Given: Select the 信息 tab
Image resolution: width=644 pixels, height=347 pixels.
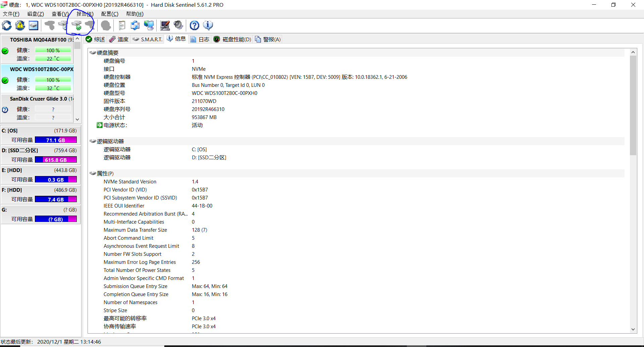Looking at the screenshot, I should click(x=176, y=39).
